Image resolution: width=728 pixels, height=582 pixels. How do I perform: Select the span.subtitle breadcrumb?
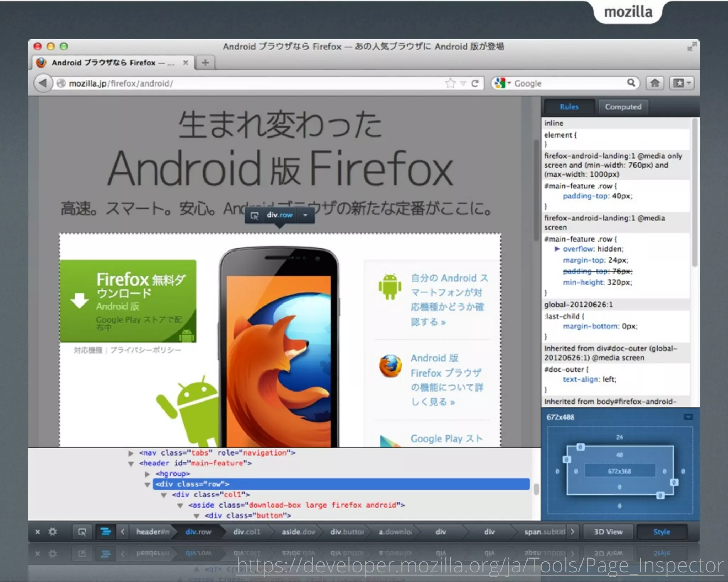click(544, 532)
